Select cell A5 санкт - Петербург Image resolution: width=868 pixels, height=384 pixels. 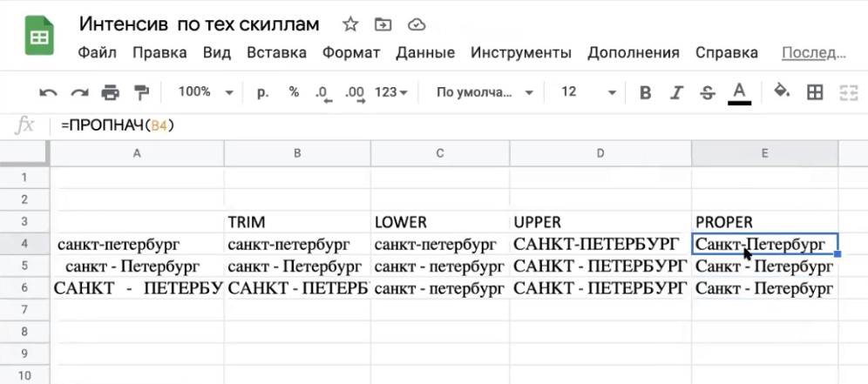(137, 266)
